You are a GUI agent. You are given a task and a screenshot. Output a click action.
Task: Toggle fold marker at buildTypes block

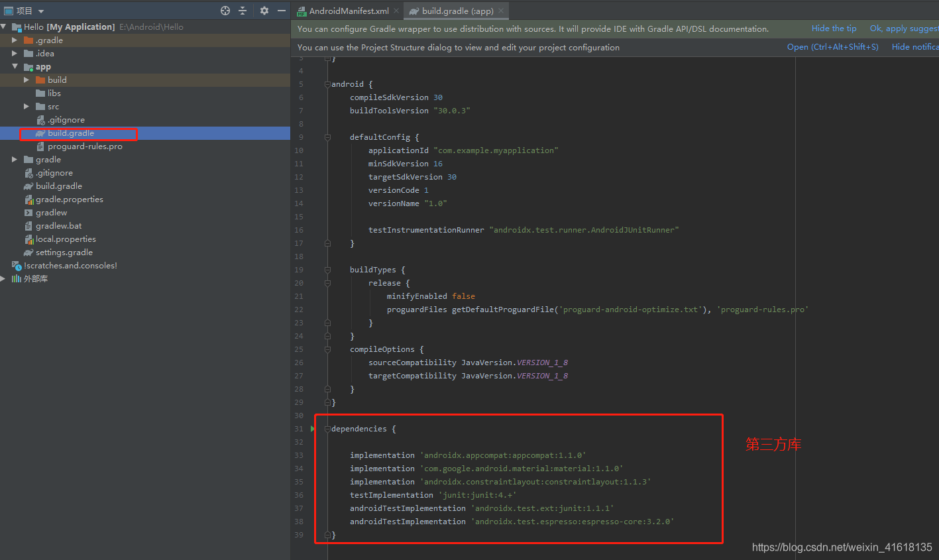click(x=327, y=270)
